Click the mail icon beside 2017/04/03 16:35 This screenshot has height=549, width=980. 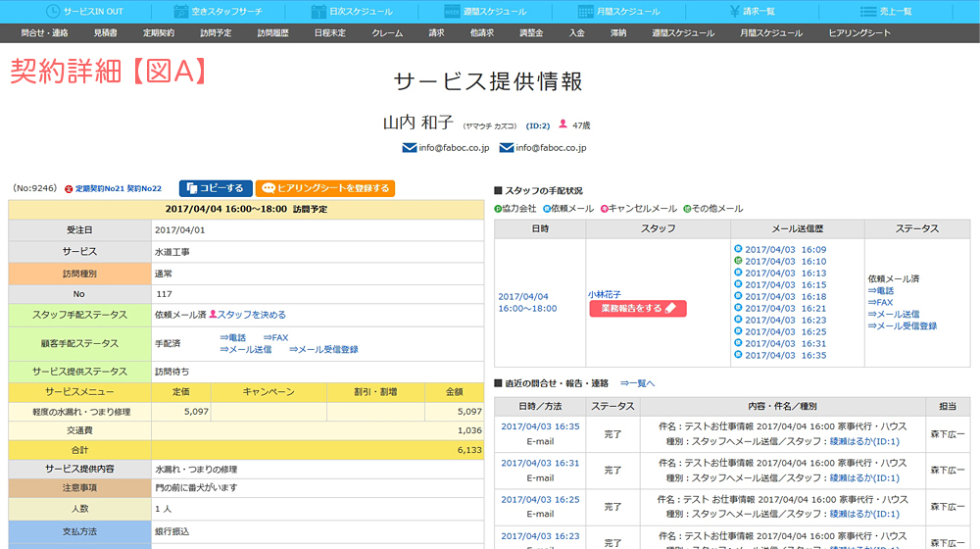(x=738, y=355)
